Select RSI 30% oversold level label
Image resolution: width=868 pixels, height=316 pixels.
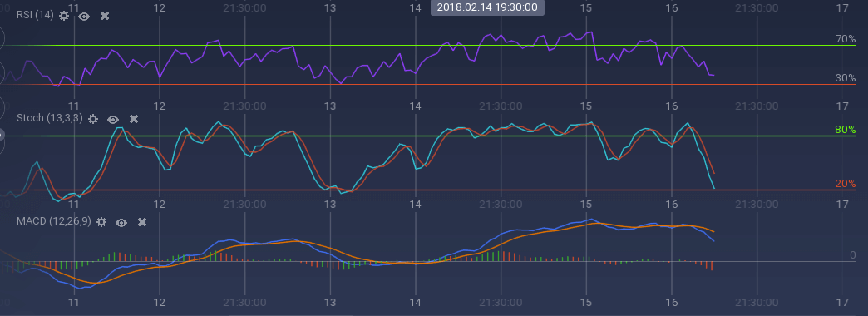click(846, 78)
